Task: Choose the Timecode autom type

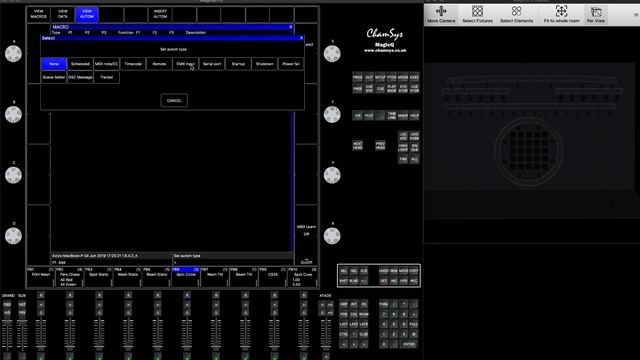Action: (133, 64)
